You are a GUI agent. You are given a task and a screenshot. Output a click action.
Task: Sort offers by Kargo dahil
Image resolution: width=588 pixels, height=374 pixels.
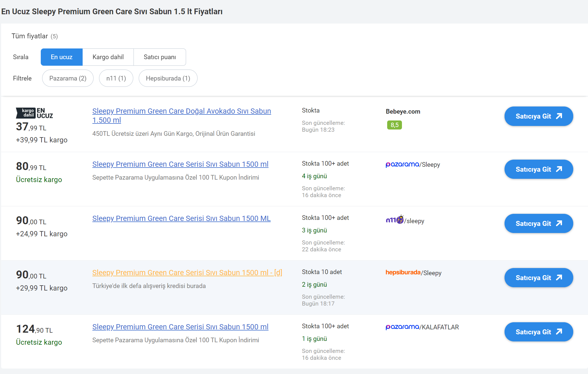[x=108, y=57]
